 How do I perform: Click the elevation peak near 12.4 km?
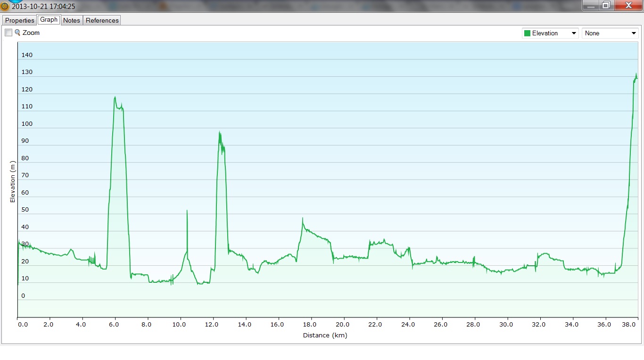pyautogui.click(x=219, y=133)
